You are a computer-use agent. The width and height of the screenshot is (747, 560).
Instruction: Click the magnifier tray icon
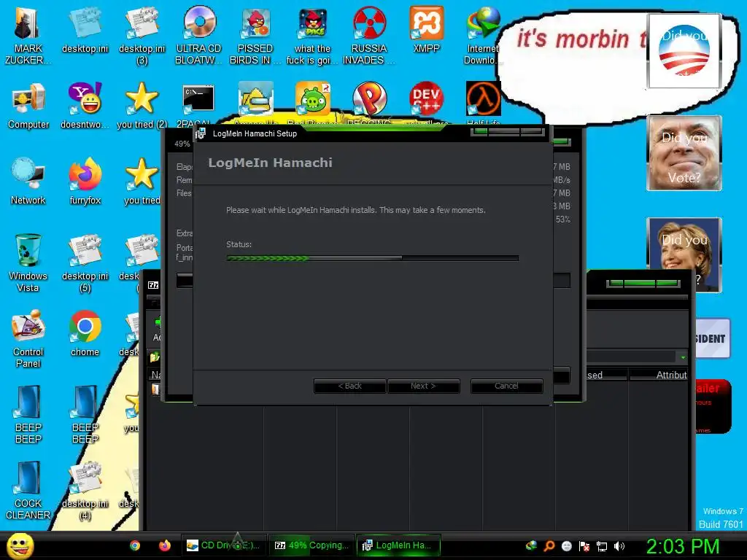[549, 546]
